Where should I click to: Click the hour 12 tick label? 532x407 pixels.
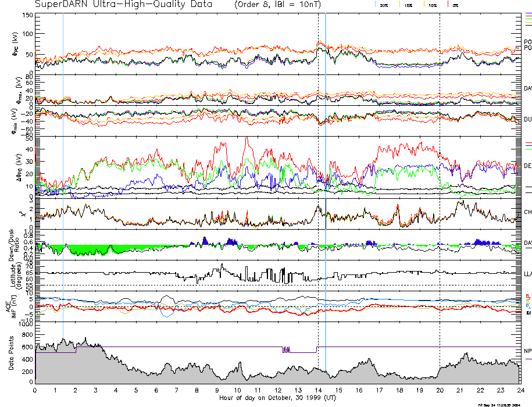coord(277,390)
